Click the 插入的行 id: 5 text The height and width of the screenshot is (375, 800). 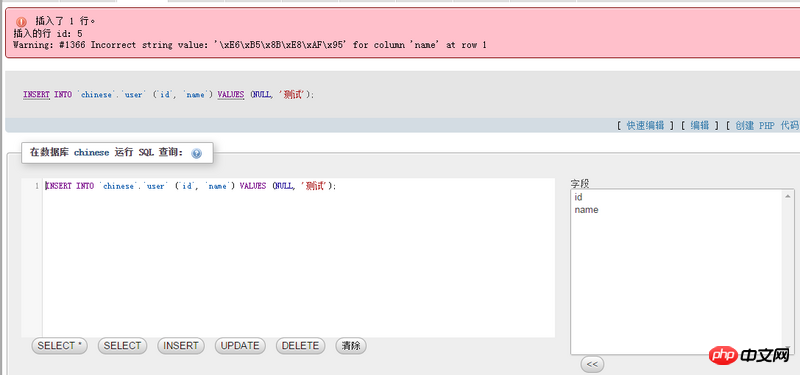tap(48, 33)
